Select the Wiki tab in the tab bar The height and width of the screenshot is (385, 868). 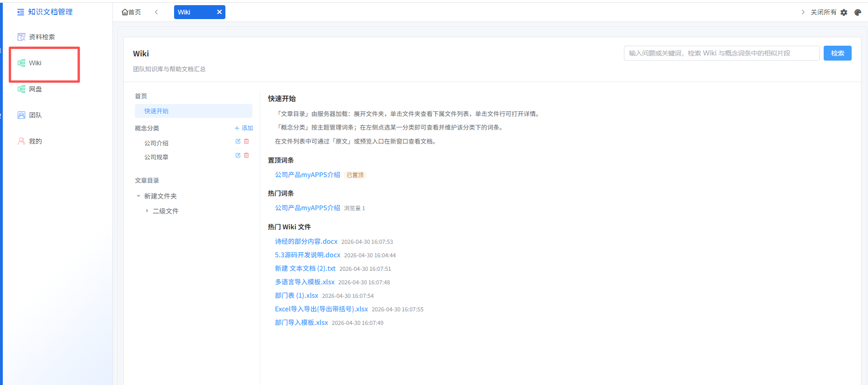(x=200, y=12)
